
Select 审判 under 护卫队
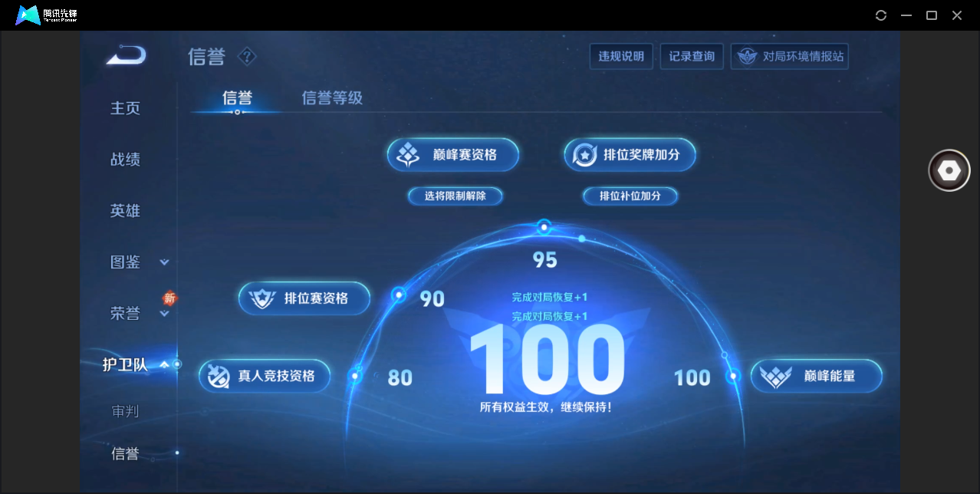[x=125, y=412]
